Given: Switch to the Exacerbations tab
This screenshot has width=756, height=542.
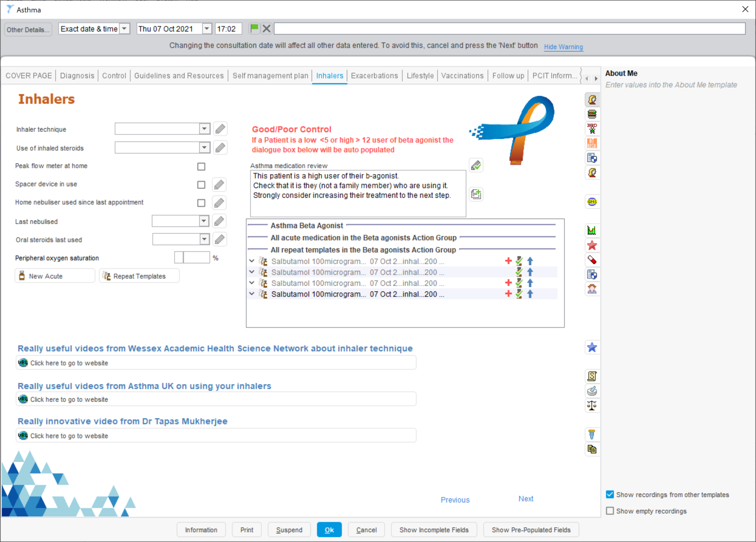Looking at the screenshot, I should coord(374,75).
